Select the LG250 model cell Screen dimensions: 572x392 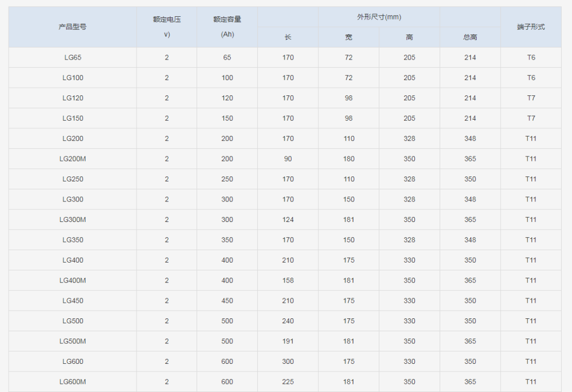click(x=73, y=179)
